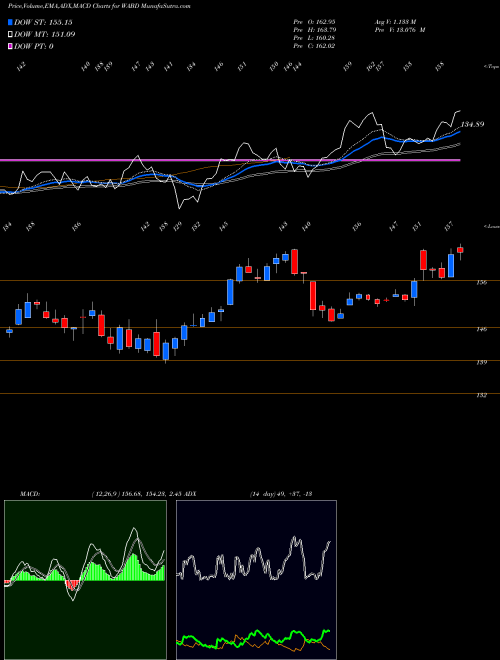This screenshot has height=660, width=500.
Task: Select the DOW PT: 0 legend text
Action: tap(34, 46)
